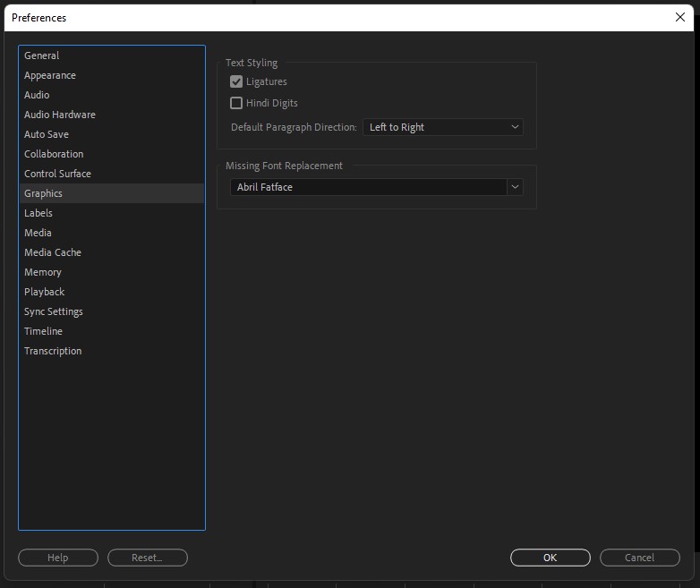
Task: Choose Audio Hardware from the sidebar
Action: pos(111,115)
